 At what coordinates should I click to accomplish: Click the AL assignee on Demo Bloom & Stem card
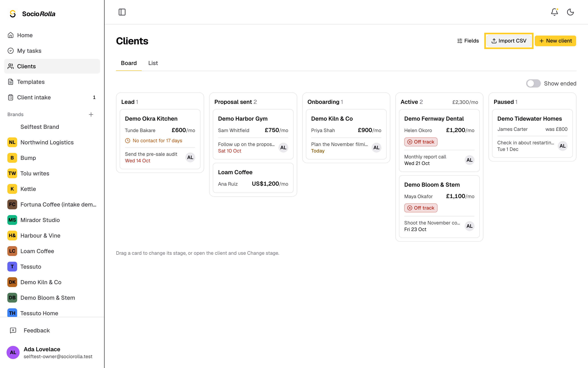point(469,226)
